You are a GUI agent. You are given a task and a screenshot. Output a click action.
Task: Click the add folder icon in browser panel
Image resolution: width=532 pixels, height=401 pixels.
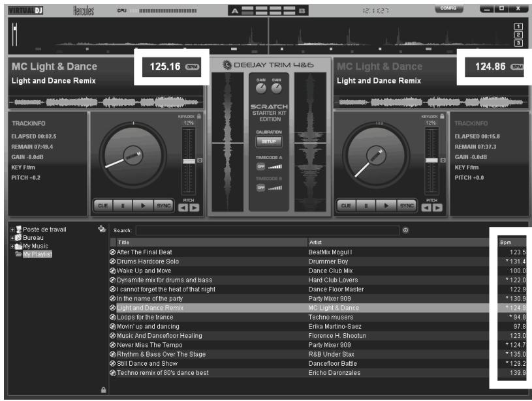click(x=102, y=229)
